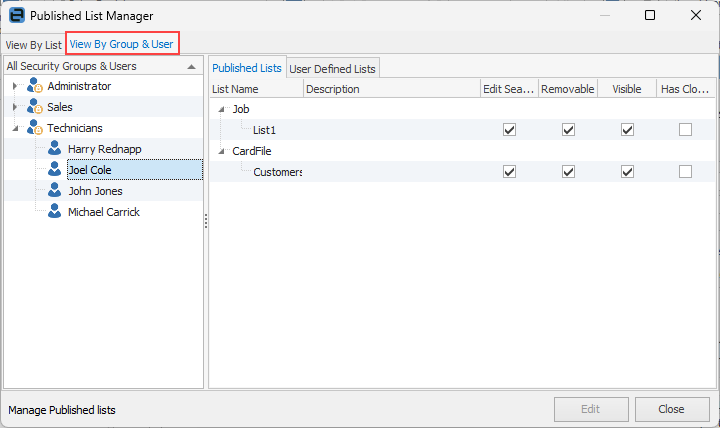Viewport: 720px width, 428px height.
Task: Check Has Clone box for Customers list
Action: coord(686,172)
